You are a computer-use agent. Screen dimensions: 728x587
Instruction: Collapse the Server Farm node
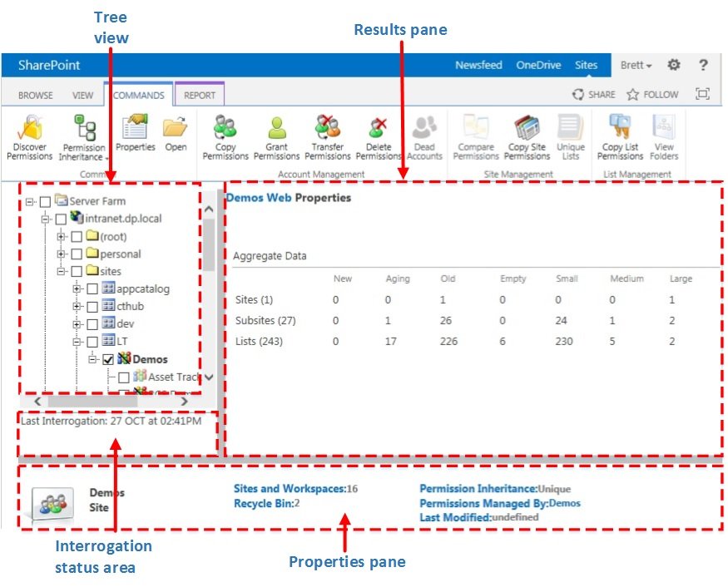30,201
